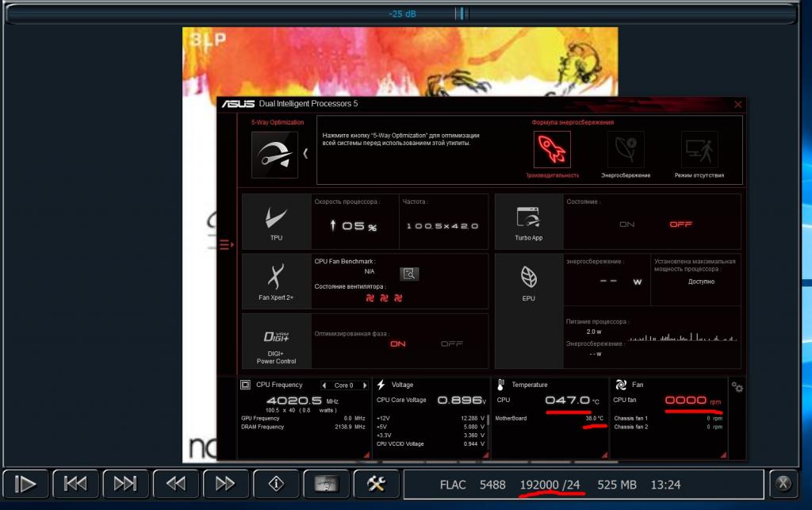Set optimized phase to ON
Screen dimensions: 812x510
click(398, 343)
